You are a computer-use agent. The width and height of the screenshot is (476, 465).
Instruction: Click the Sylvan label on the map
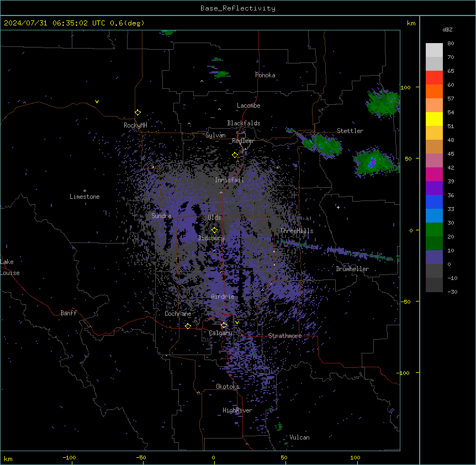tap(215, 135)
